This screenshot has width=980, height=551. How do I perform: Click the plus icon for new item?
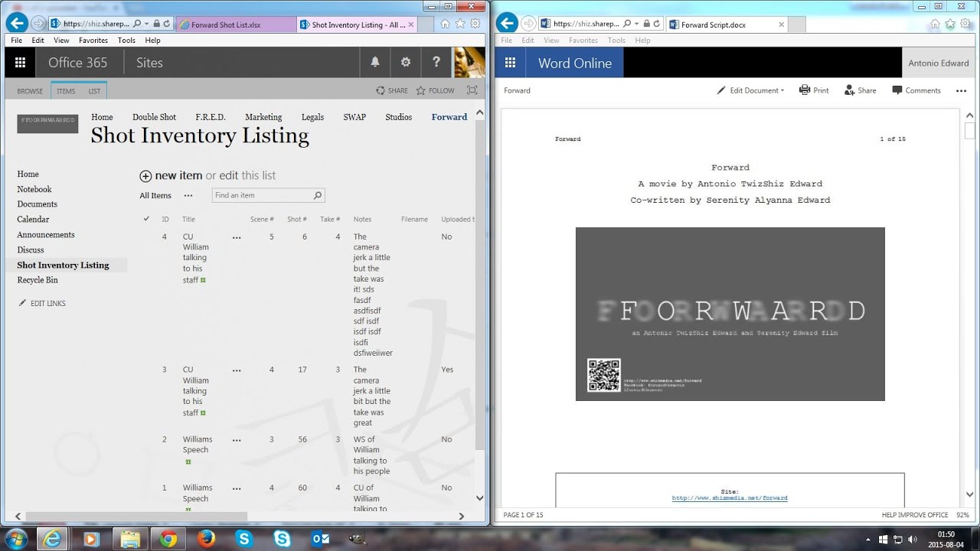tap(145, 176)
